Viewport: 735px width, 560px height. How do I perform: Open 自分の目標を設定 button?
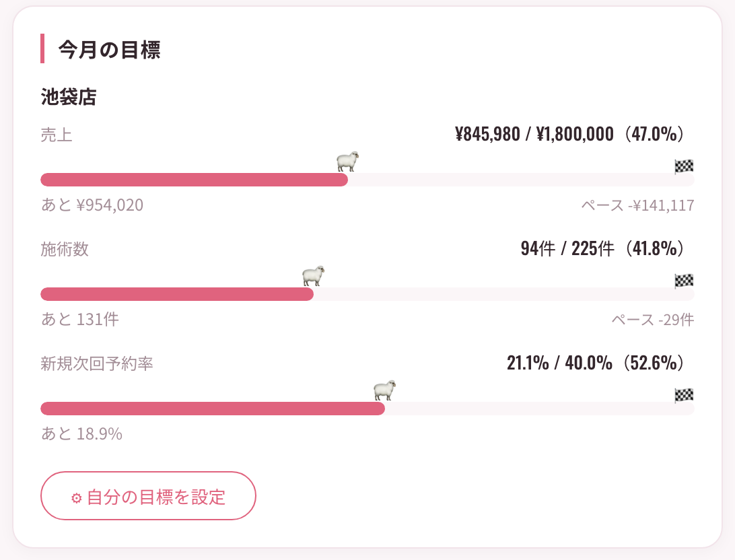point(148,496)
